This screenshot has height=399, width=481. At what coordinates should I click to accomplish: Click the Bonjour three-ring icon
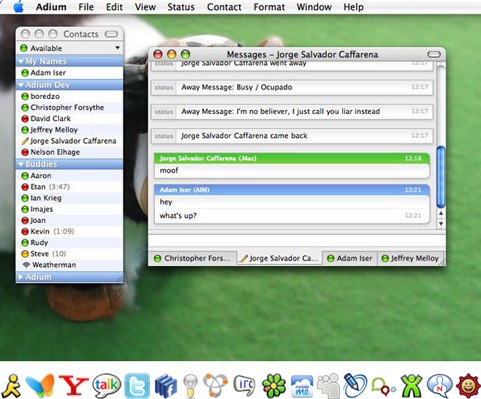point(215,385)
